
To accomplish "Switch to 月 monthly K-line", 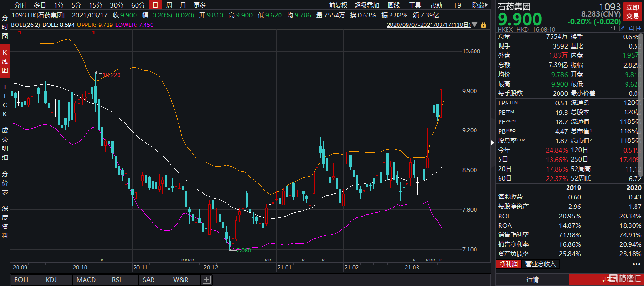I will 182,5.
